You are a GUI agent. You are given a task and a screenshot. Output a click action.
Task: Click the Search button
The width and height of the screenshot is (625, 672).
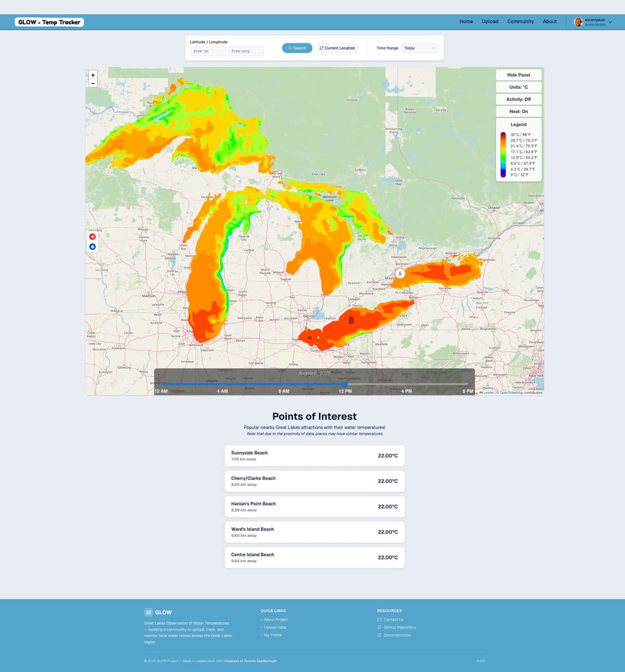click(297, 48)
